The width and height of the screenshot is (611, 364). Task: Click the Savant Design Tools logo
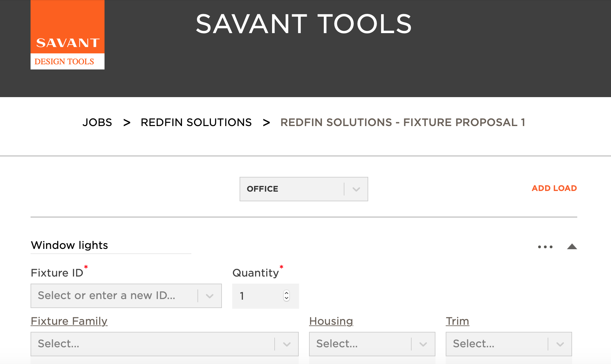[x=67, y=34]
